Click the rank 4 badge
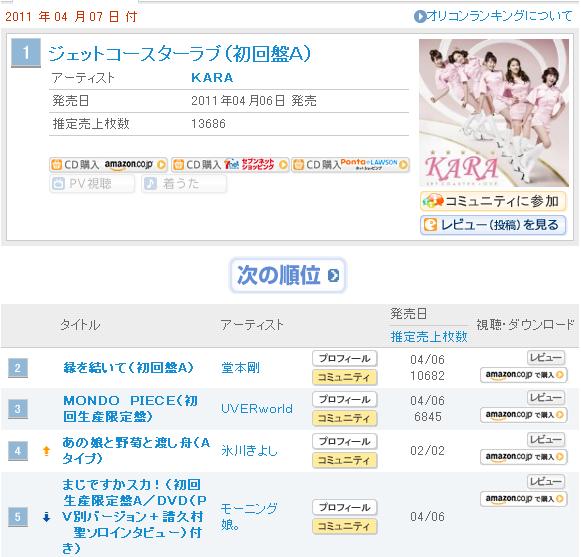This screenshot has width=581, height=557. (18, 451)
